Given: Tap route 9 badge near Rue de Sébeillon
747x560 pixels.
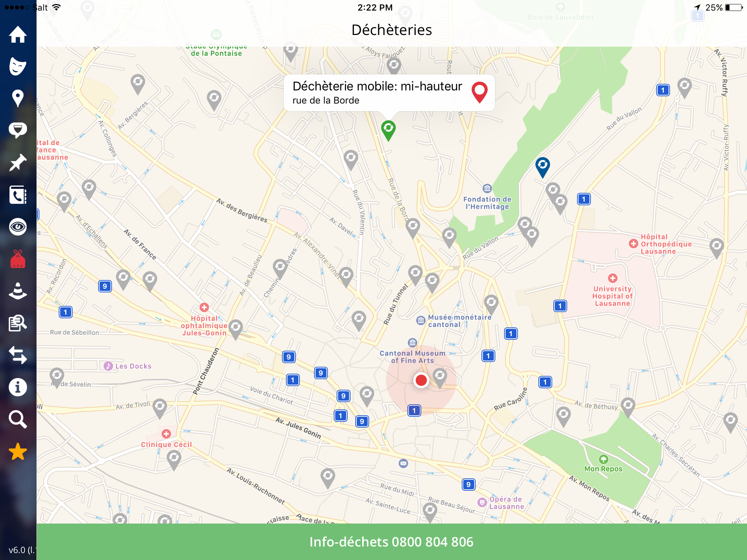Looking at the screenshot, I should (105, 286).
